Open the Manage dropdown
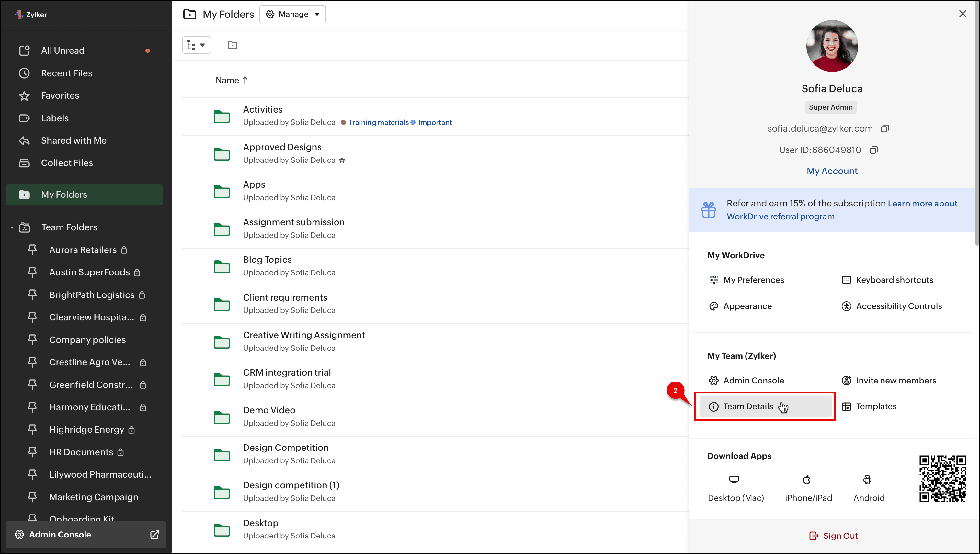This screenshot has width=980, height=554. [x=292, y=14]
